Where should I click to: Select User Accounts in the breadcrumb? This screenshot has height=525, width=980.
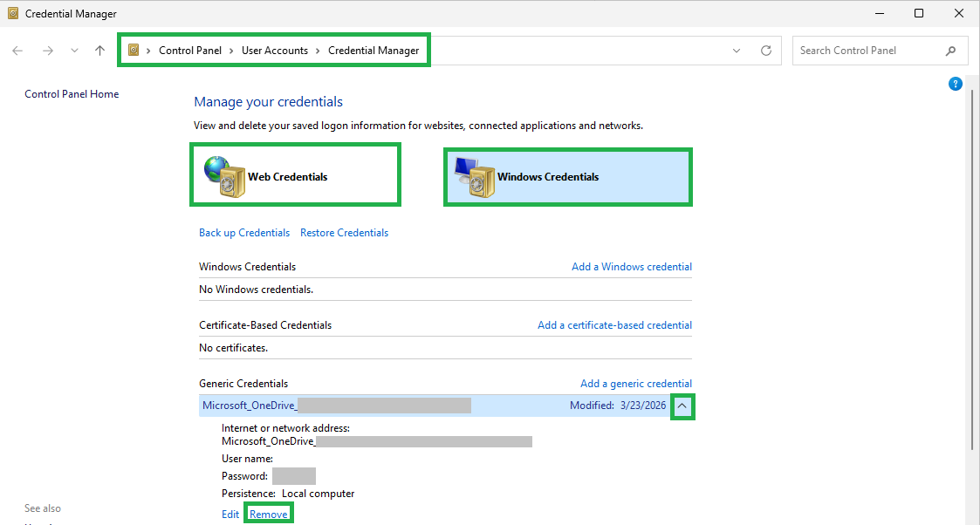click(x=274, y=51)
